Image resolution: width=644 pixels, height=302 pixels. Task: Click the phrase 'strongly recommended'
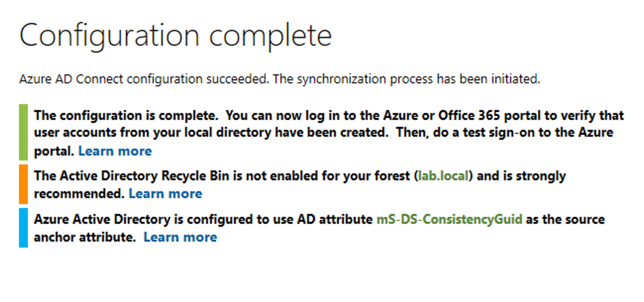tap(300, 185)
